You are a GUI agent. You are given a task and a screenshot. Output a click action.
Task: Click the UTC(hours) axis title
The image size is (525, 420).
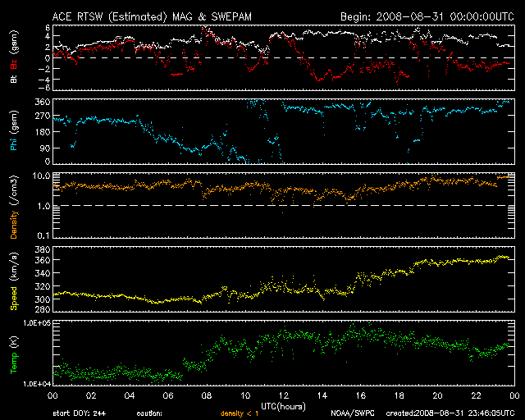[283, 407]
